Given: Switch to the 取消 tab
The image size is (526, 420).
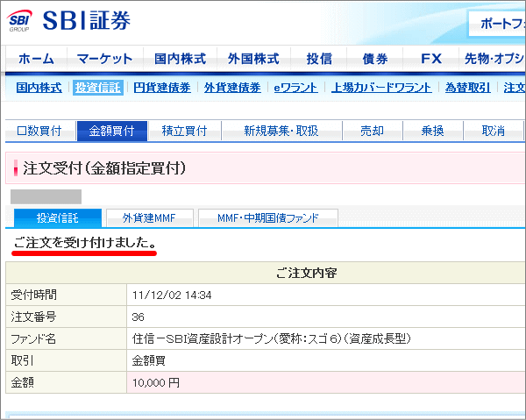Looking at the screenshot, I should [x=494, y=131].
